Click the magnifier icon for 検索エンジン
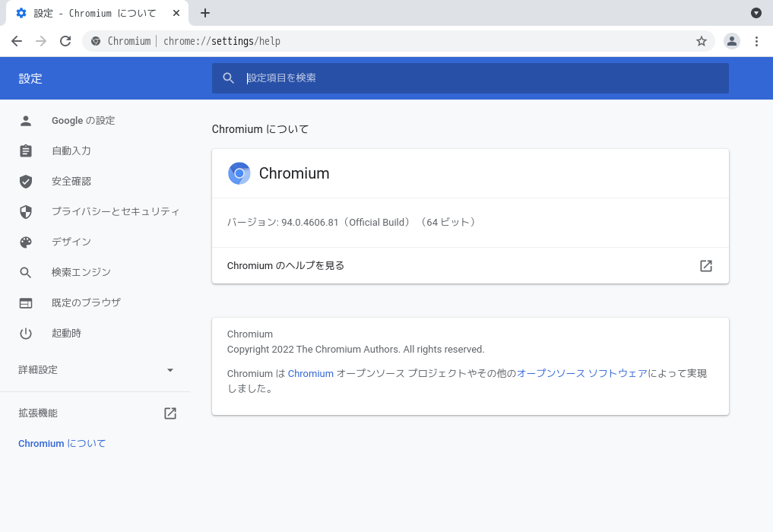Image resolution: width=773 pixels, height=532 pixels. click(x=26, y=272)
